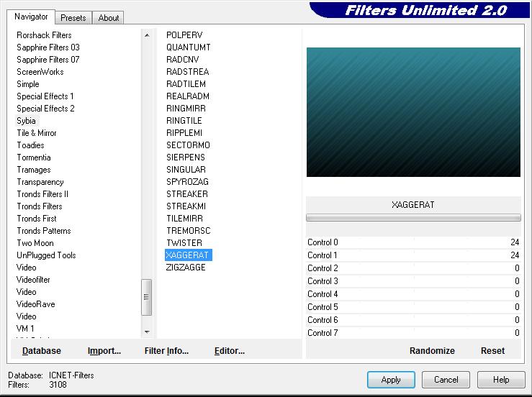Pick Tile & Mirror category

click(37, 132)
